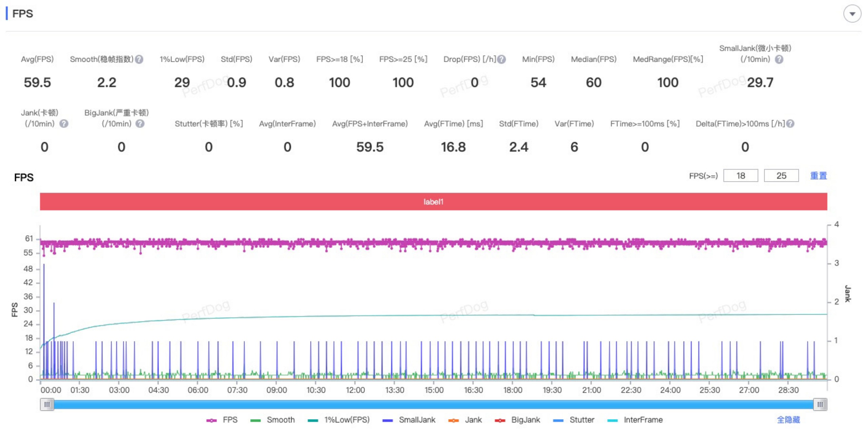Screen dimensions: 868x429
Task: Open the BigJank(/10min) help icon
Action: pyautogui.click(x=140, y=124)
